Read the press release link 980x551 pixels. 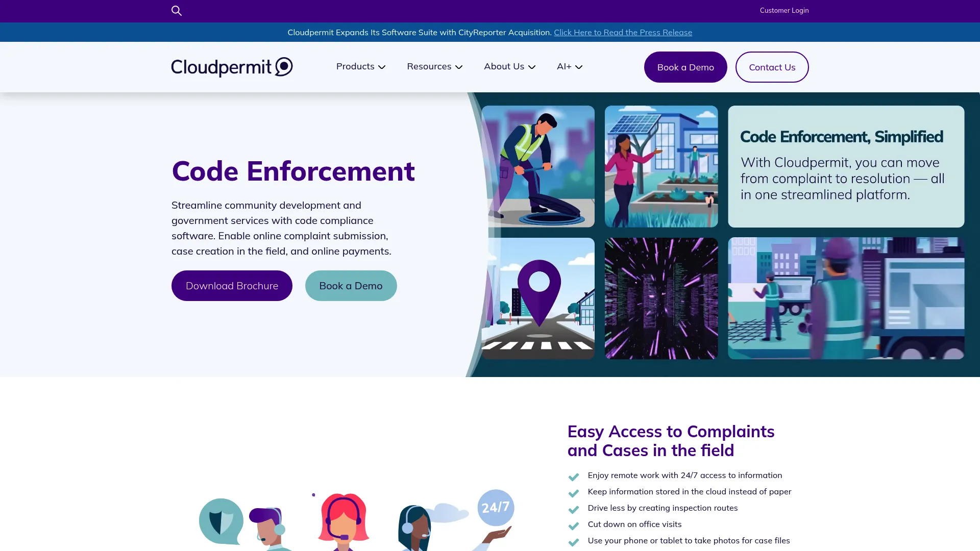[623, 32]
